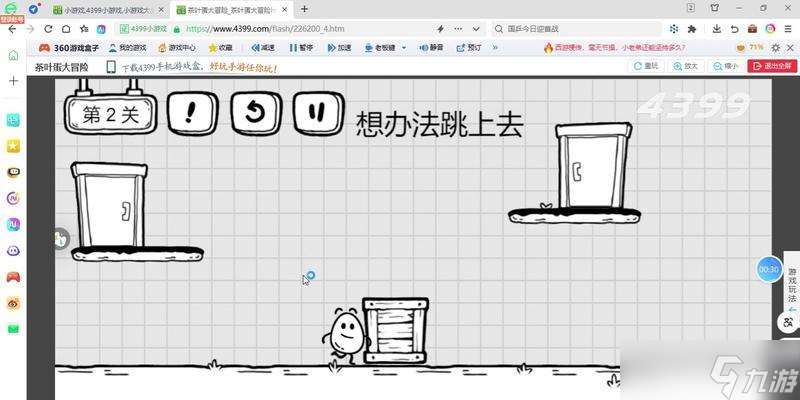800x400 pixels.
Task: Expand the 老板键 dropdown arrow
Action: [x=404, y=47]
